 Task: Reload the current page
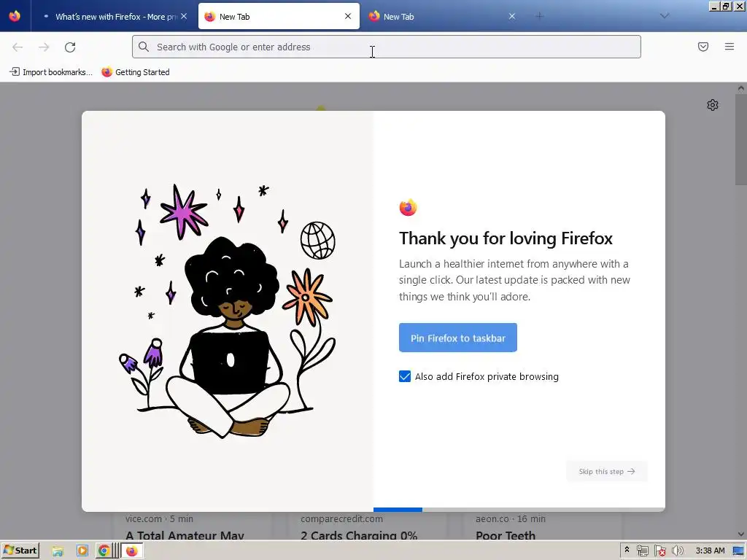70,47
